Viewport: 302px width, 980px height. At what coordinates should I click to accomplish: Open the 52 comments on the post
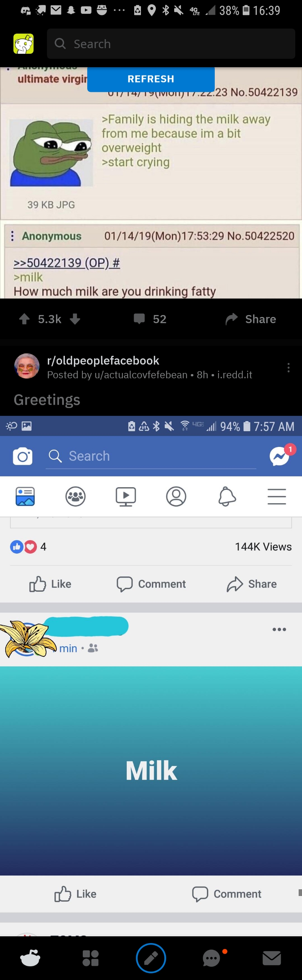pos(150,319)
